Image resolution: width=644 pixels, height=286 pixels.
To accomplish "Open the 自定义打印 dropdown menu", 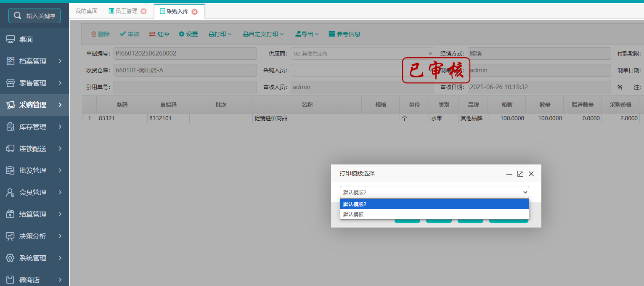I will point(263,34).
